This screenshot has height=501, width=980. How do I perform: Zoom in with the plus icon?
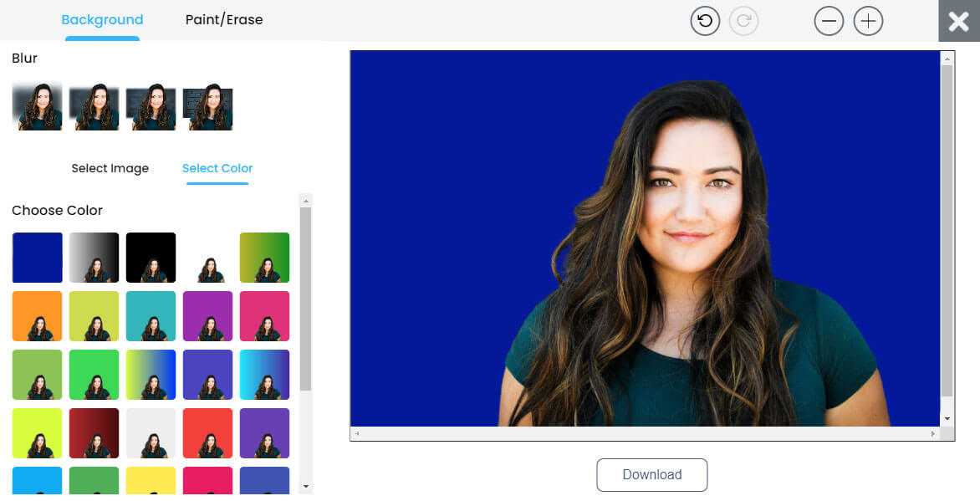868,21
